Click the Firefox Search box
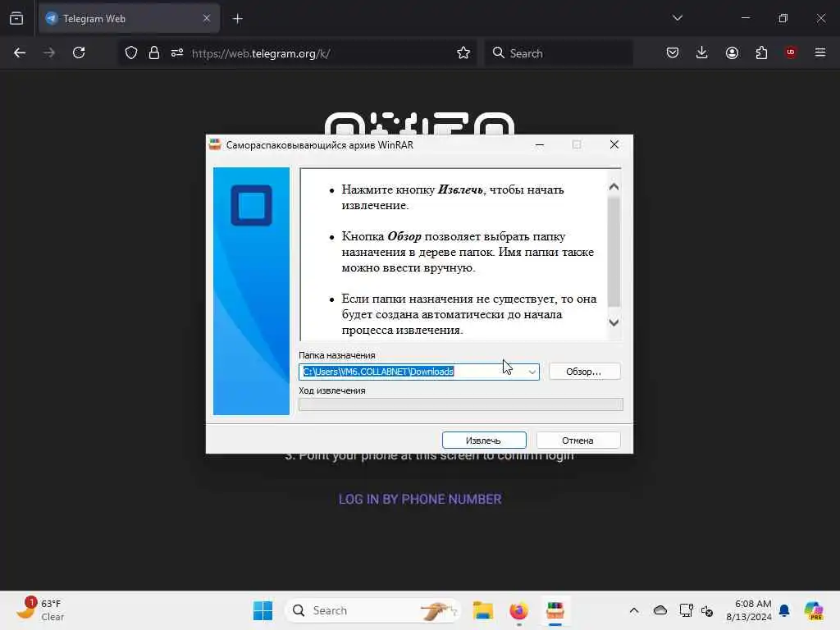 [x=559, y=53]
